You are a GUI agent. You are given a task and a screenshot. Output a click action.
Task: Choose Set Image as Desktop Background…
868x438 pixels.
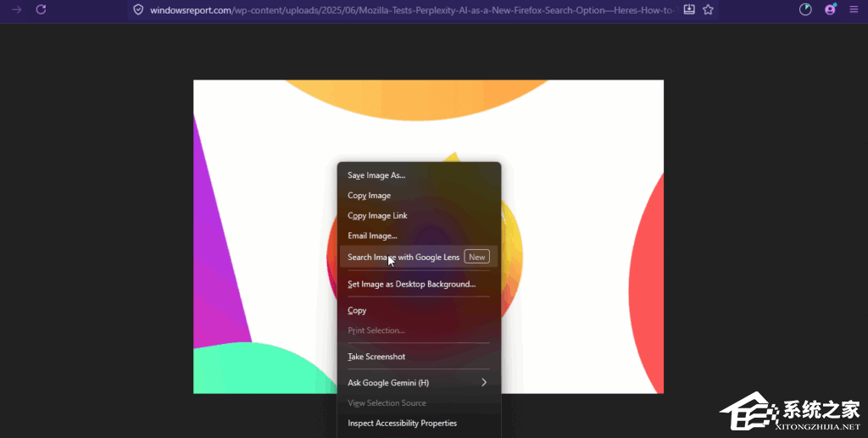pos(419,285)
